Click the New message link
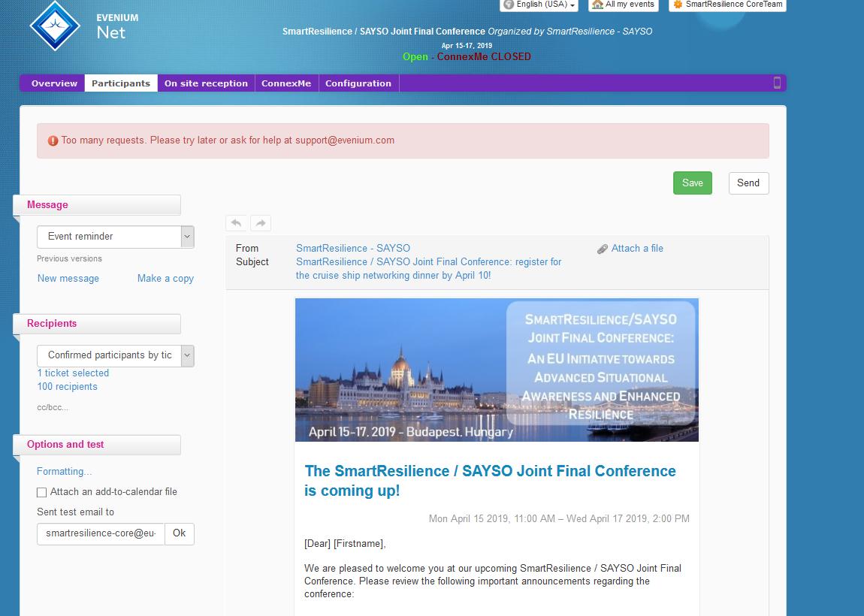 click(68, 279)
